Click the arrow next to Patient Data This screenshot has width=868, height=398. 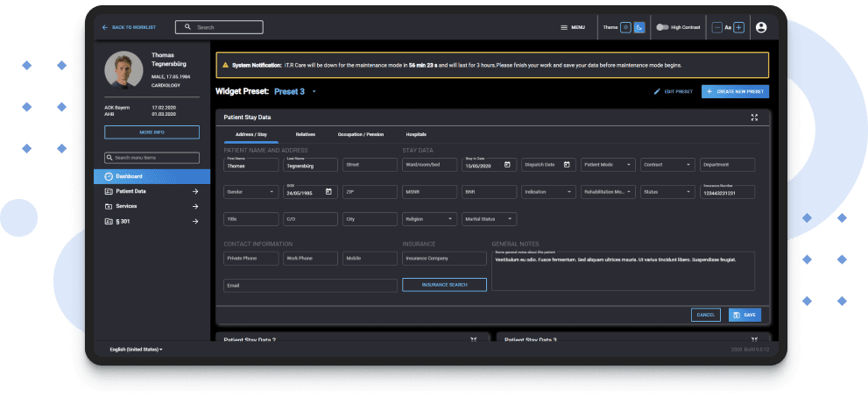pyautogui.click(x=194, y=191)
